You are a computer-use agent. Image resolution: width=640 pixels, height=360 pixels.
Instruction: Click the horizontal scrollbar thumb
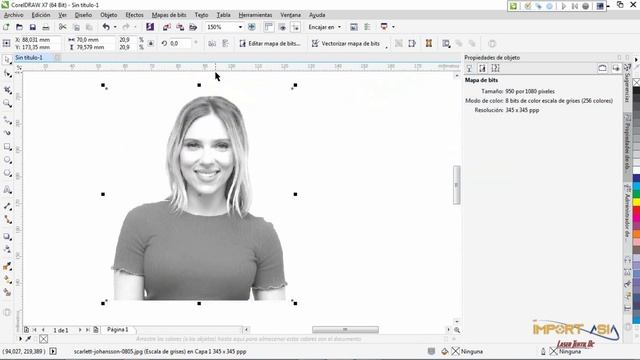point(345,329)
